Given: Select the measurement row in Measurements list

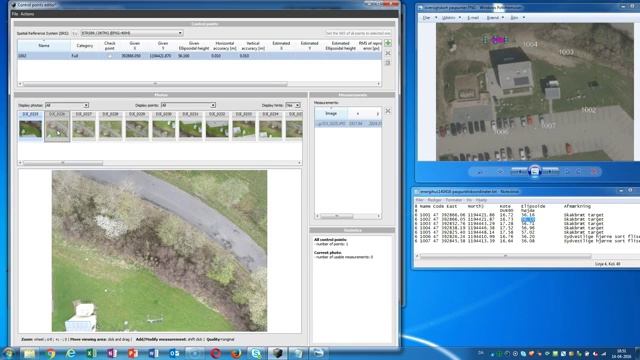Looking at the screenshot, I should point(348,123).
